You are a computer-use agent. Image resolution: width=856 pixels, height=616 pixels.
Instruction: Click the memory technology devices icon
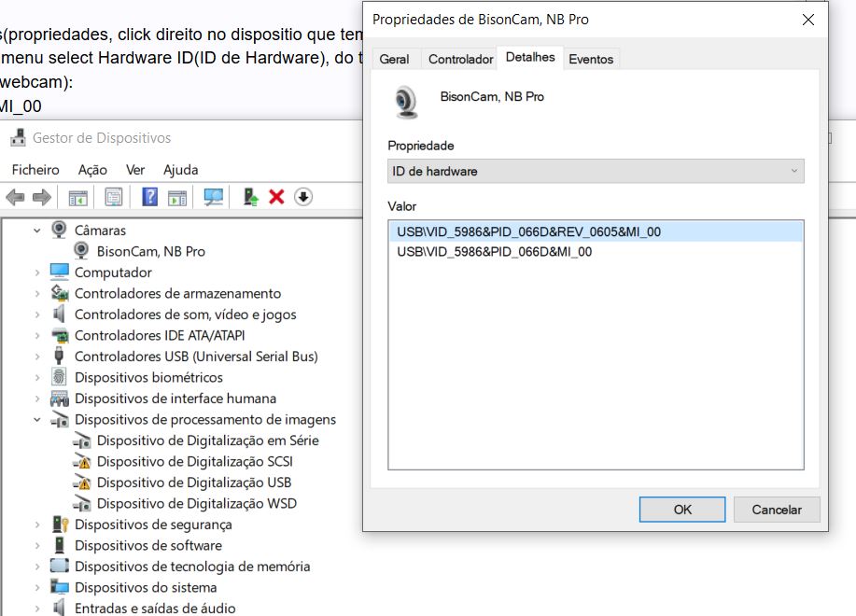point(59,566)
